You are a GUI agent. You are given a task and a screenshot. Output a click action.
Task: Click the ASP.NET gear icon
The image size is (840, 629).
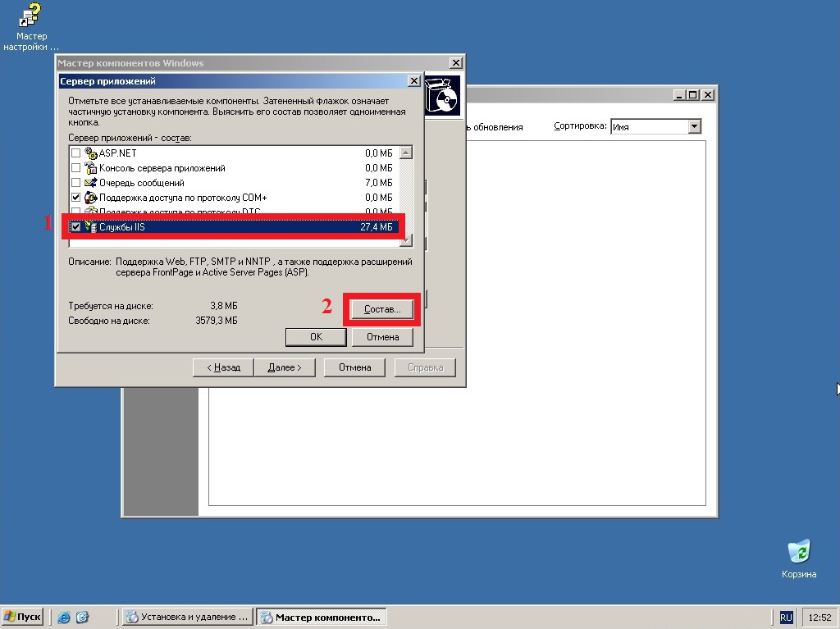point(90,153)
